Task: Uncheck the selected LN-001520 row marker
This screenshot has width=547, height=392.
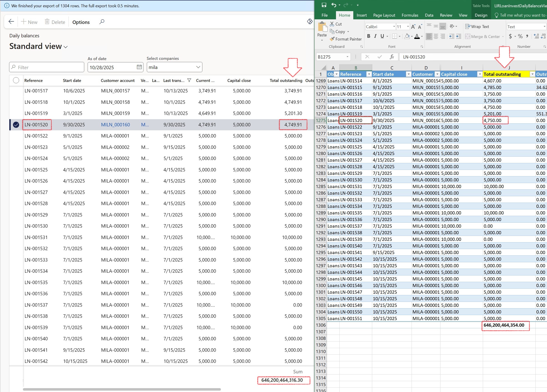Action: (x=16, y=125)
